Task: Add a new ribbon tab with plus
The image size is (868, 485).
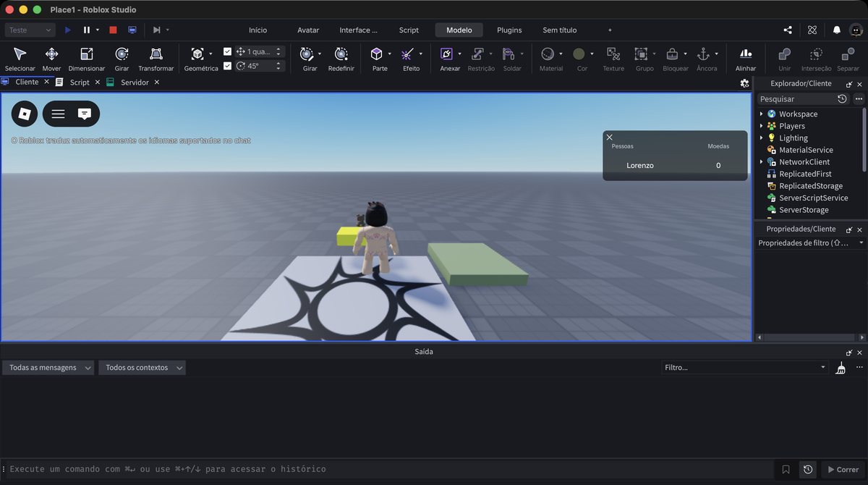Action: pyautogui.click(x=610, y=30)
